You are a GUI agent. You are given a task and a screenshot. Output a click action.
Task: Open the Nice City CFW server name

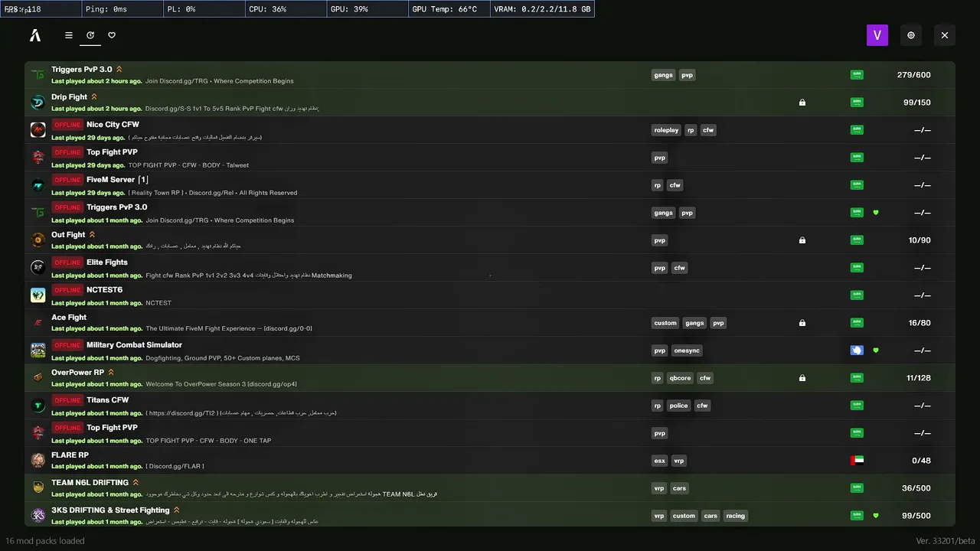tap(113, 125)
